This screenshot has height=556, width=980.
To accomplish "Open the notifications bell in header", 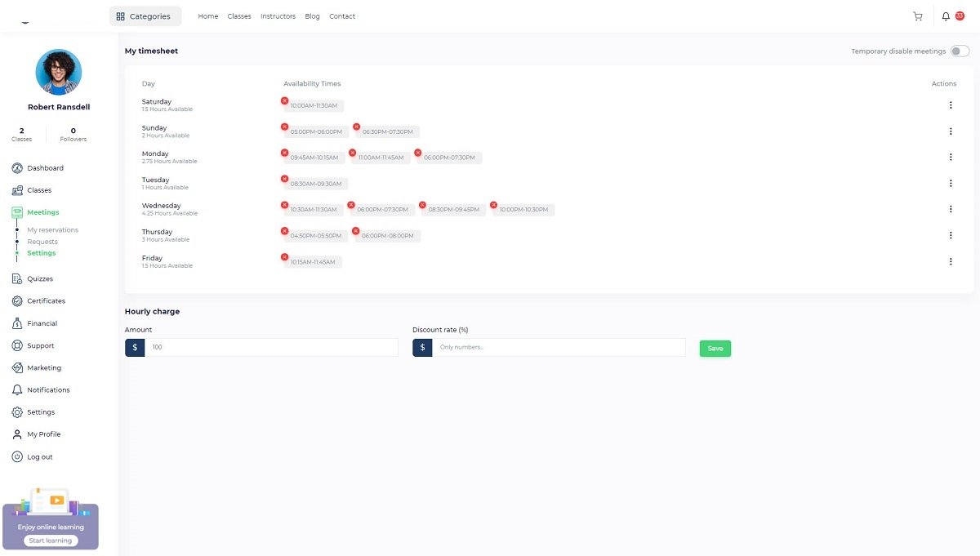I will click(x=946, y=16).
